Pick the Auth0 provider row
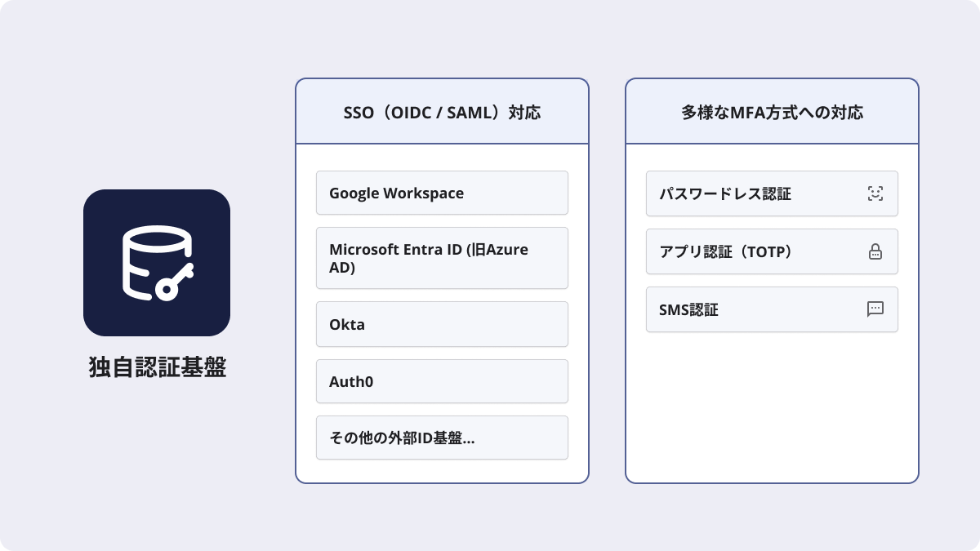980x551 pixels. click(442, 381)
